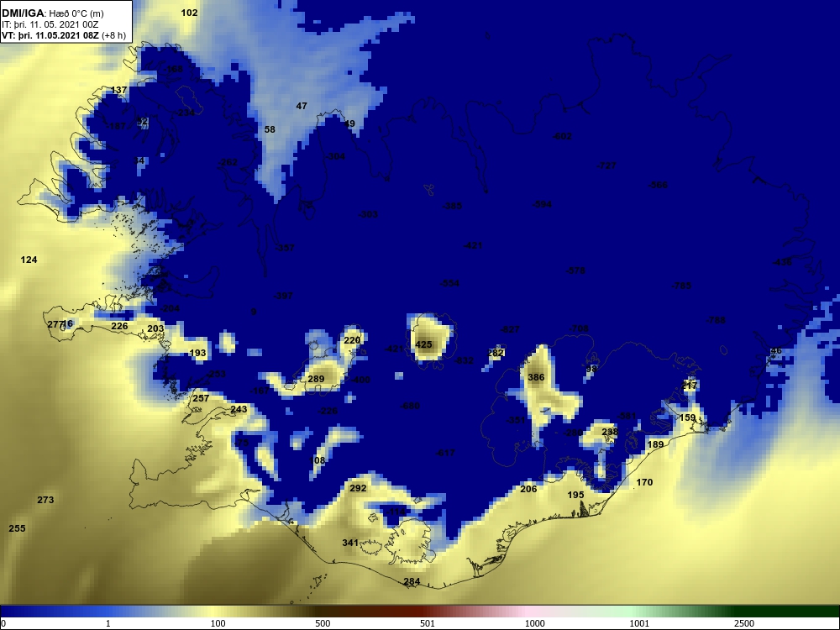Click the value -783 on the map
The image size is (840, 630).
pos(681,286)
